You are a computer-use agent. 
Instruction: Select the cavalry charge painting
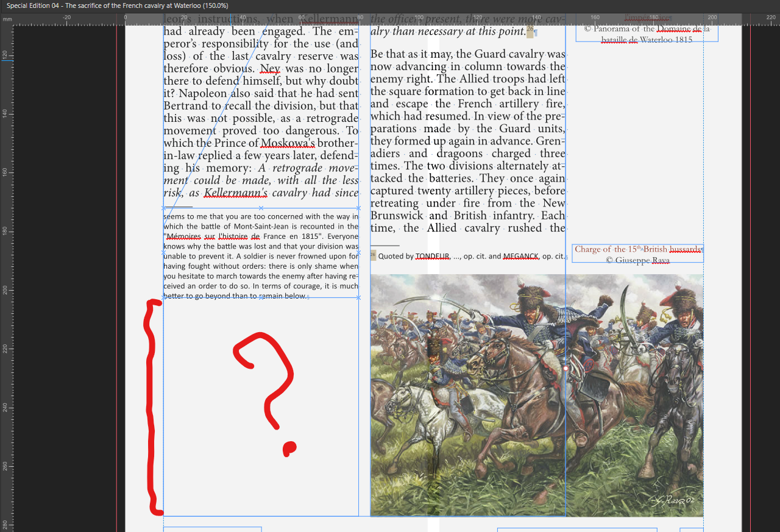(537, 395)
